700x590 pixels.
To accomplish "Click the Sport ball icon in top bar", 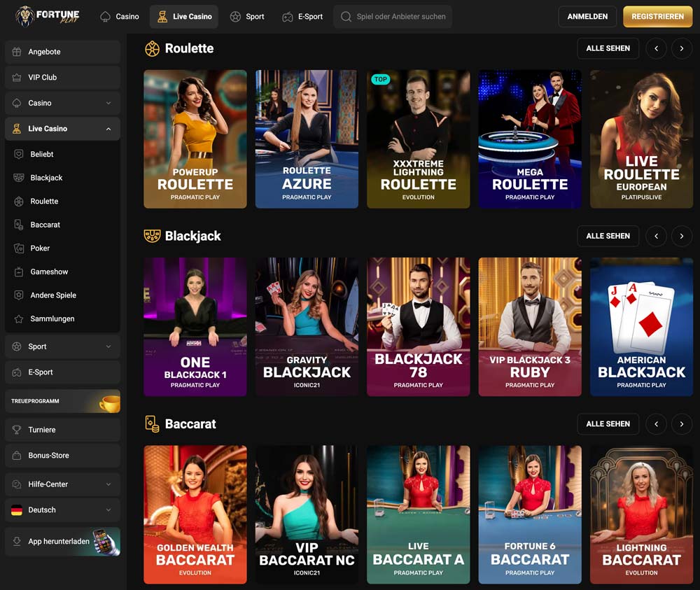I will (235, 17).
